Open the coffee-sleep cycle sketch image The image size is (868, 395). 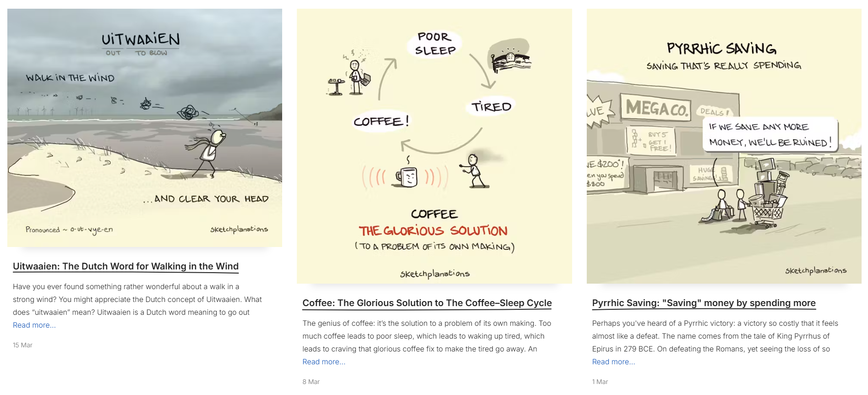click(434, 146)
